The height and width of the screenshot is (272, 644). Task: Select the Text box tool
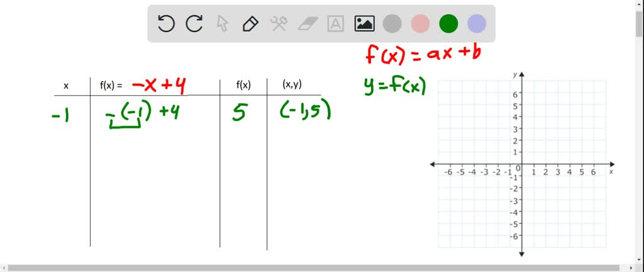click(336, 24)
